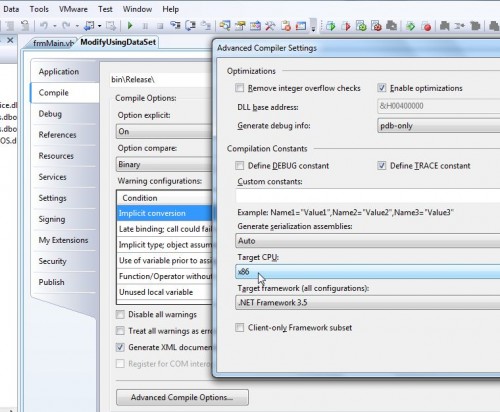Image resolution: width=500 pixels, height=412 pixels.
Task: Switch to the frmMain.vb document tab
Action: click(53, 43)
